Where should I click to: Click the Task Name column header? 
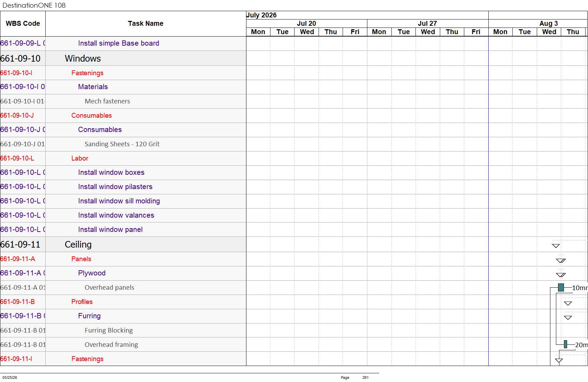145,24
